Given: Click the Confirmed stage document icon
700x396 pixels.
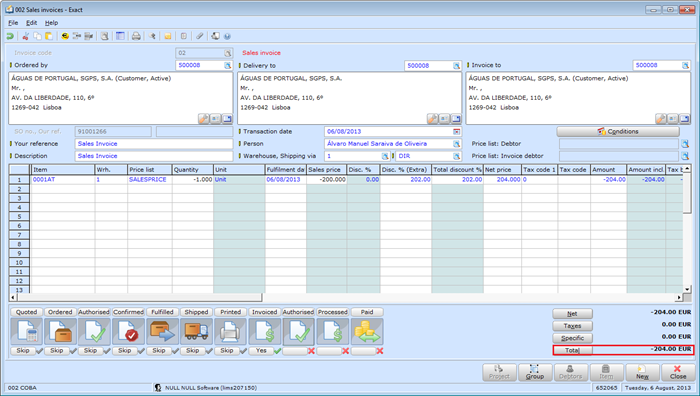Looking at the screenshot, I should point(129,332).
